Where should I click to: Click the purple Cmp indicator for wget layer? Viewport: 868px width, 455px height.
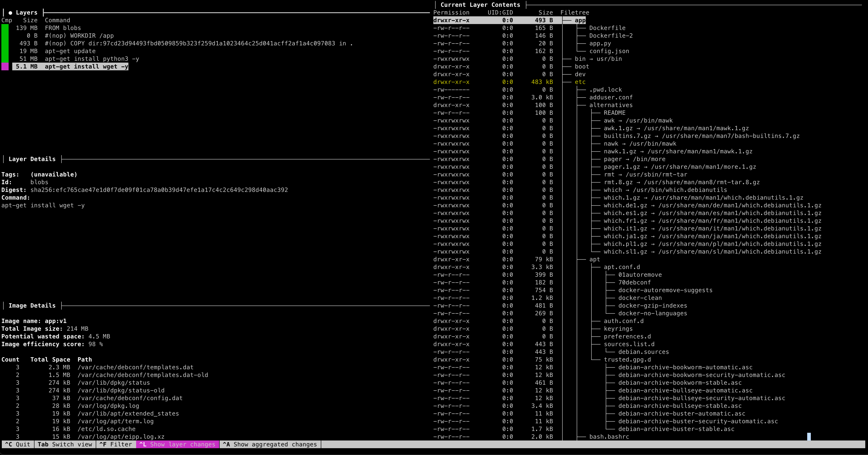click(5, 66)
